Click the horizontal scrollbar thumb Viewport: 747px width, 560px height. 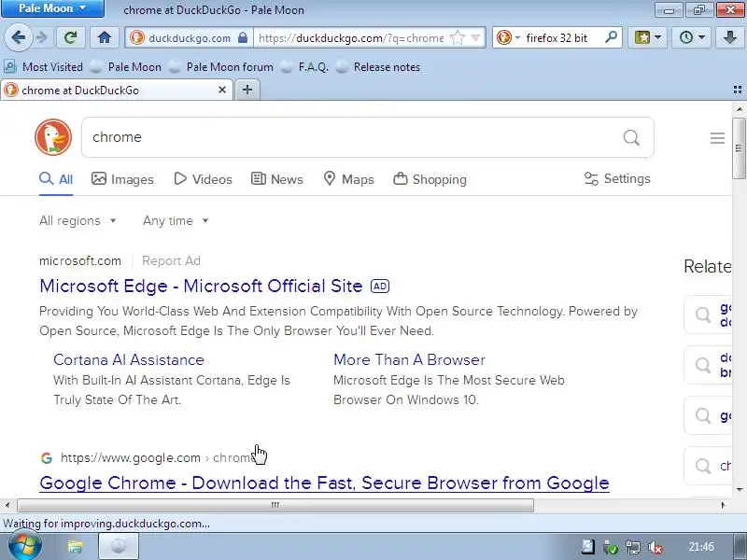[x=275, y=505]
